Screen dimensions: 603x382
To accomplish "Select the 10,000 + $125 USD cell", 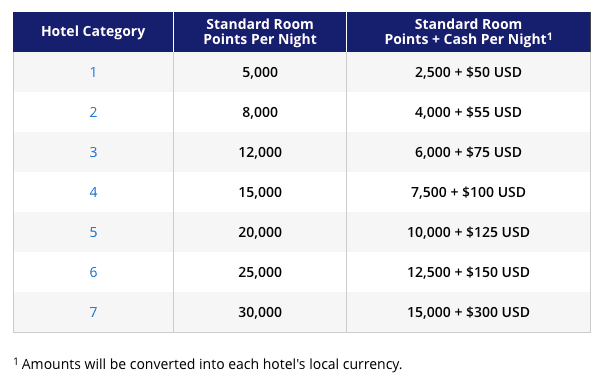I will pyautogui.click(x=468, y=232).
